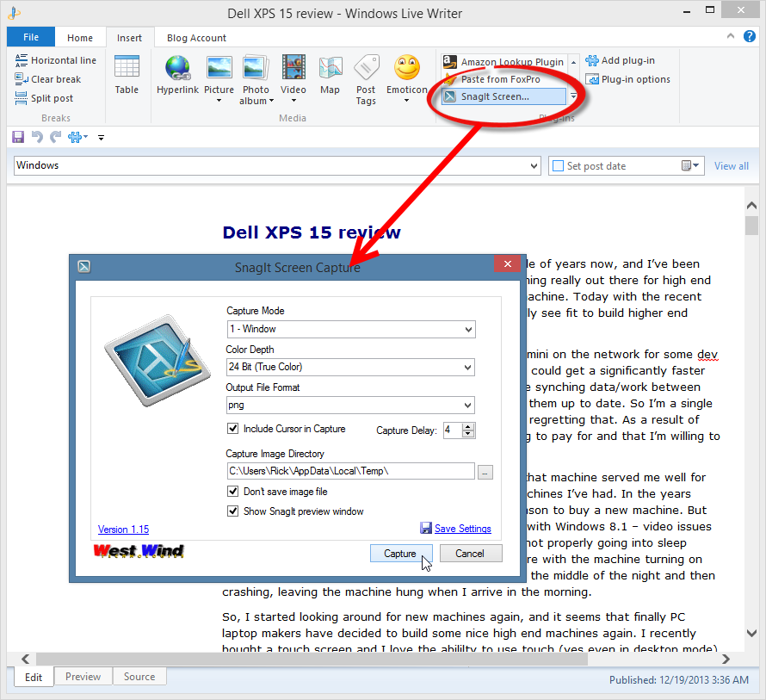Viewport: 766px width, 700px height.
Task: Click Add plug-in
Action: [621, 60]
